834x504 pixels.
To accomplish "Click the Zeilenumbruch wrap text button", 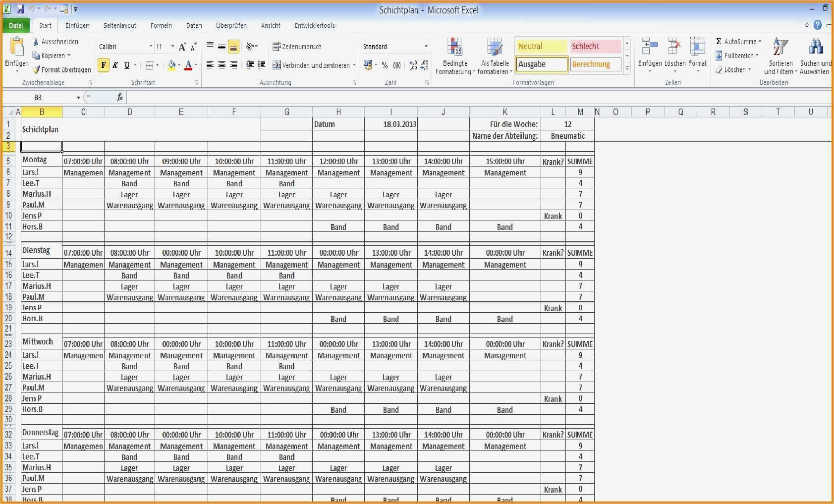I will tap(297, 47).
